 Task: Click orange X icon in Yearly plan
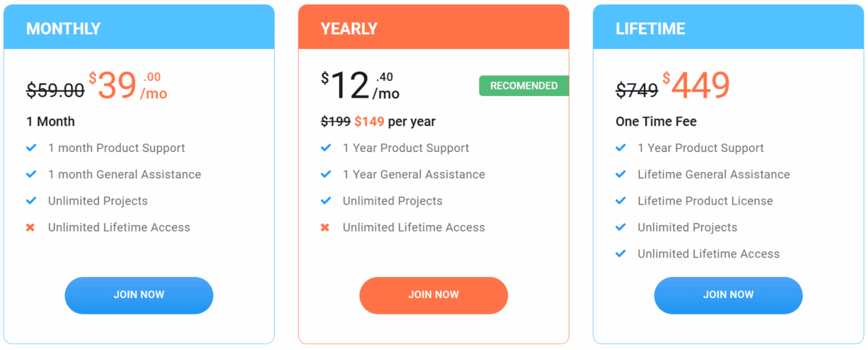(325, 227)
